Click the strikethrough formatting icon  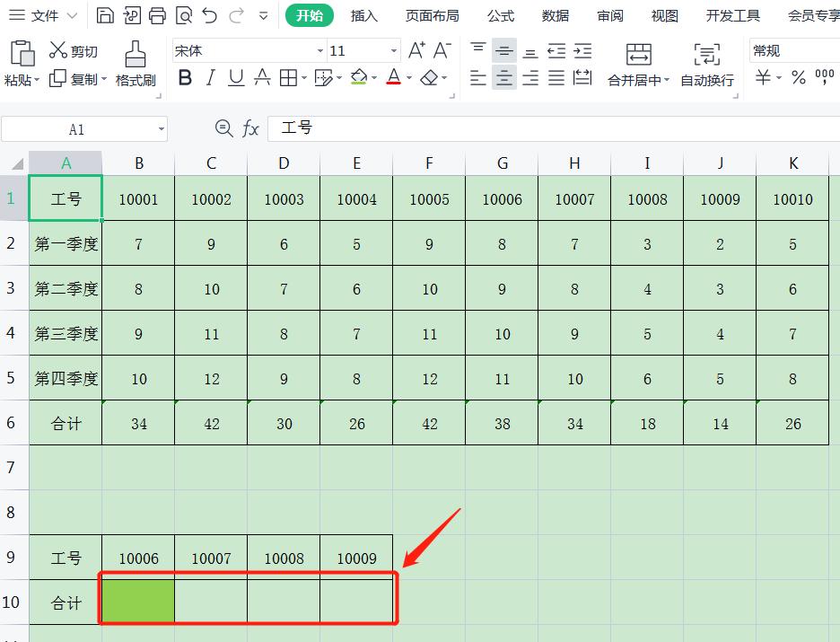261,78
